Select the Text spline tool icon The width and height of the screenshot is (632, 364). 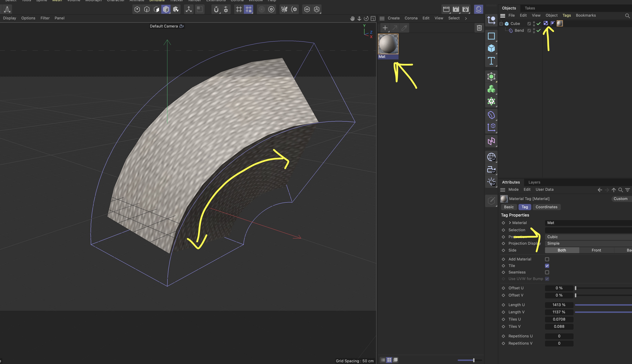coord(491,61)
